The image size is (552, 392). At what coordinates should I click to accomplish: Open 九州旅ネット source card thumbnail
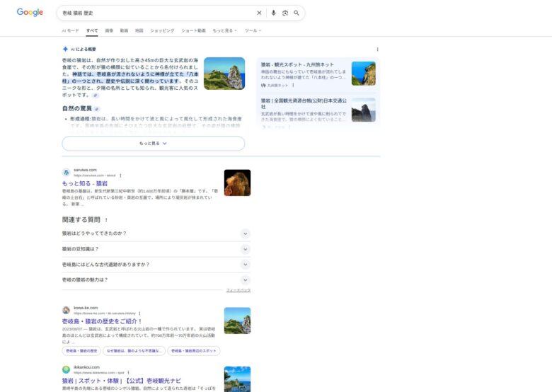(x=363, y=74)
